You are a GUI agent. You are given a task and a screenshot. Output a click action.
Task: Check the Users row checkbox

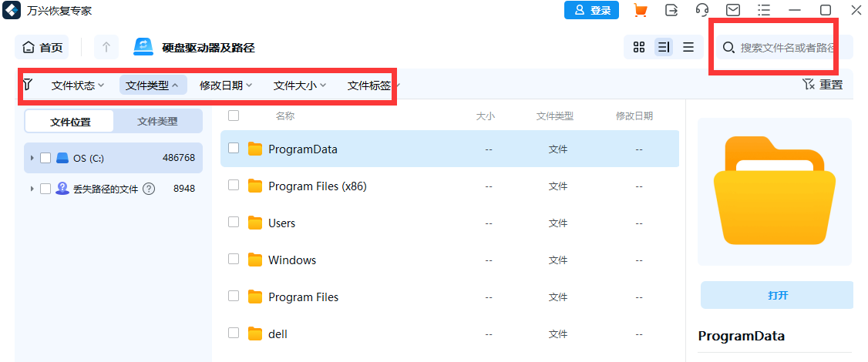234,222
